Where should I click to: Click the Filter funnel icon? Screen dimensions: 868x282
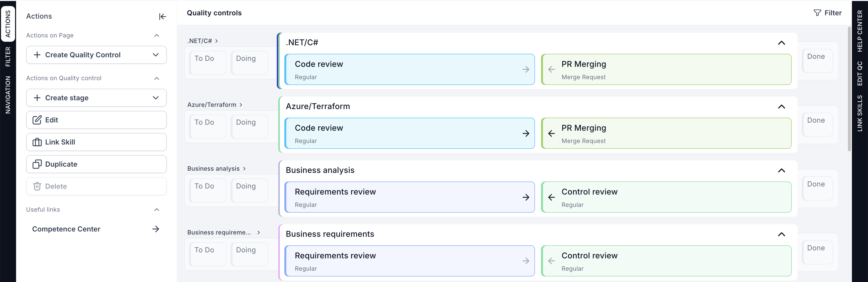[817, 13]
